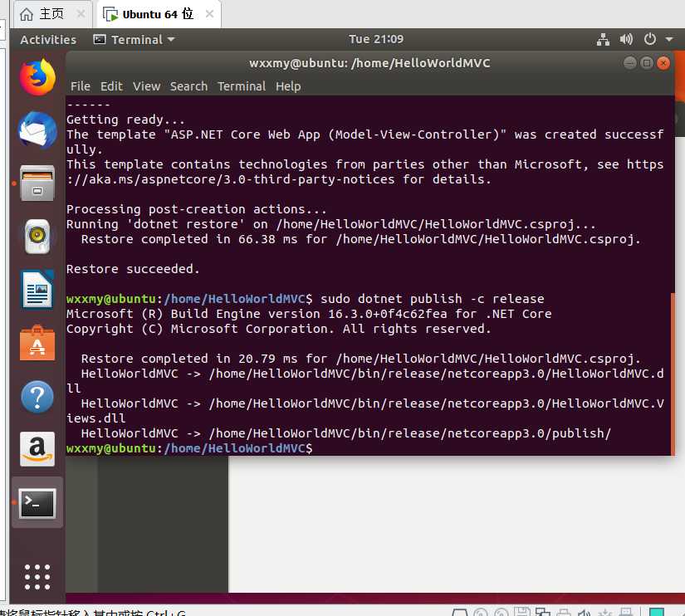
Task: Click the 'Getting ready...' line
Action: pos(125,120)
